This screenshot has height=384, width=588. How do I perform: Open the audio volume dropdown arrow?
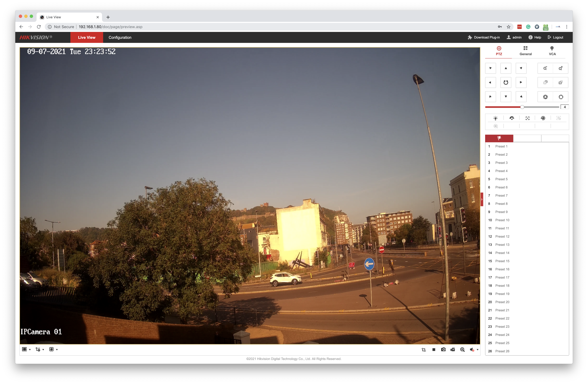click(x=478, y=349)
